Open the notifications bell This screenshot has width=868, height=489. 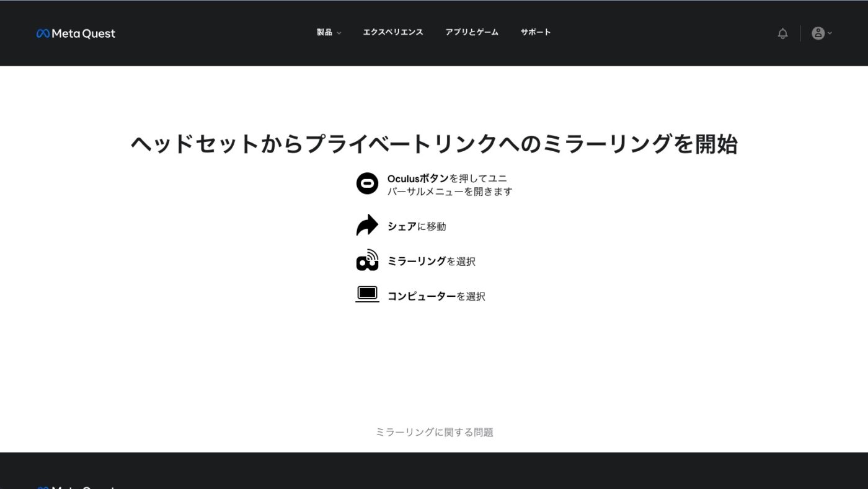pos(783,33)
